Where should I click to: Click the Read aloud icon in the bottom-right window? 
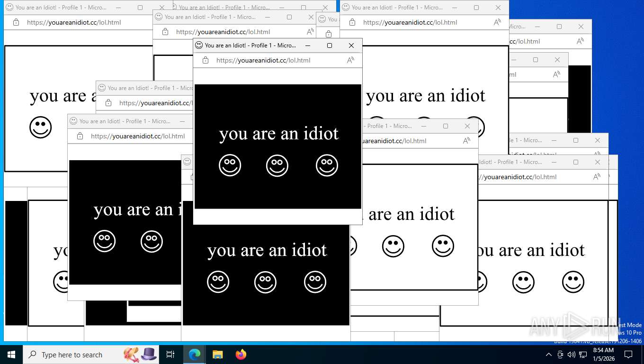pos(597,177)
